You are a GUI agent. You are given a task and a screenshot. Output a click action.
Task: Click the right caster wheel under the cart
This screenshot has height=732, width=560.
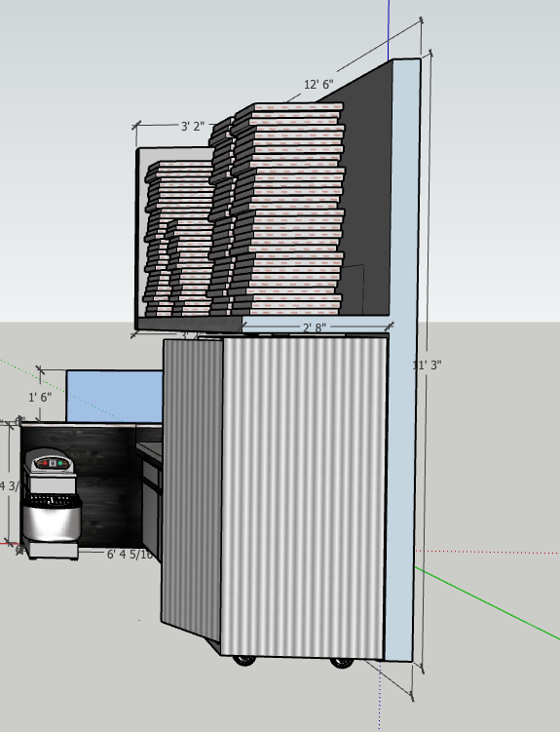coord(342,662)
